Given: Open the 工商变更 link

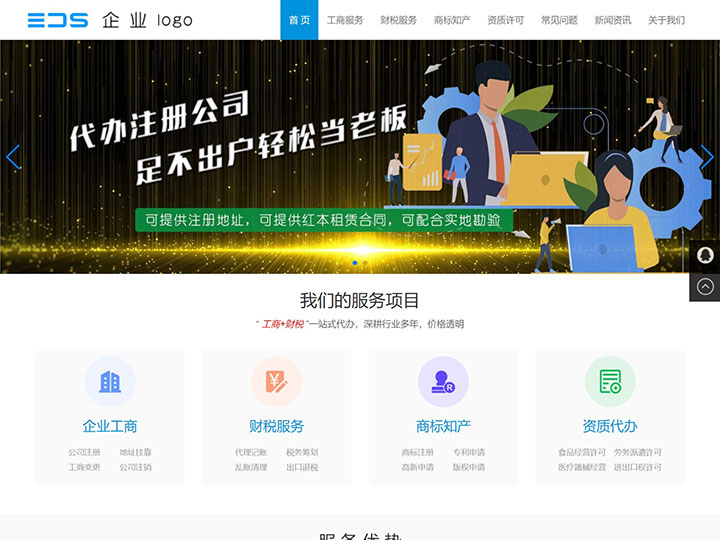Looking at the screenshot, I should click(84, 467).
